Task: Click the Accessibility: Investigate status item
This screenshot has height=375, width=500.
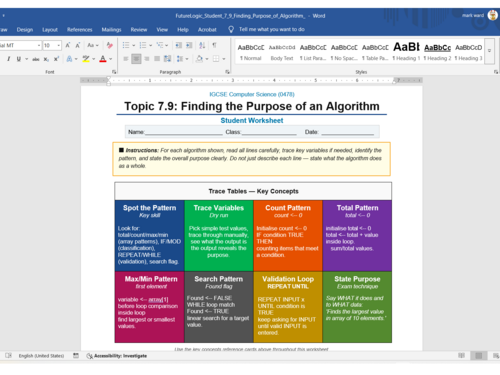Action: 117,356
